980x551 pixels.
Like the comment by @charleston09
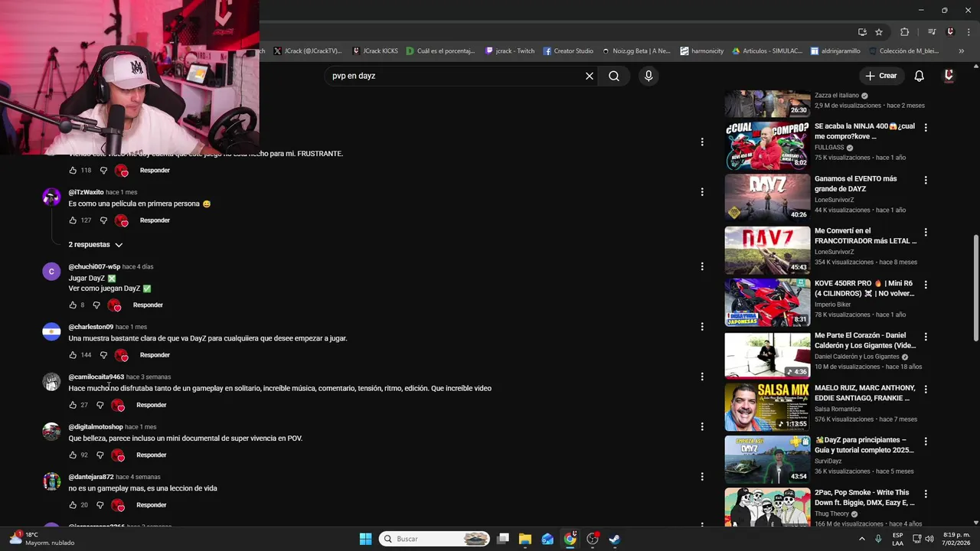(x=73, y=355)
